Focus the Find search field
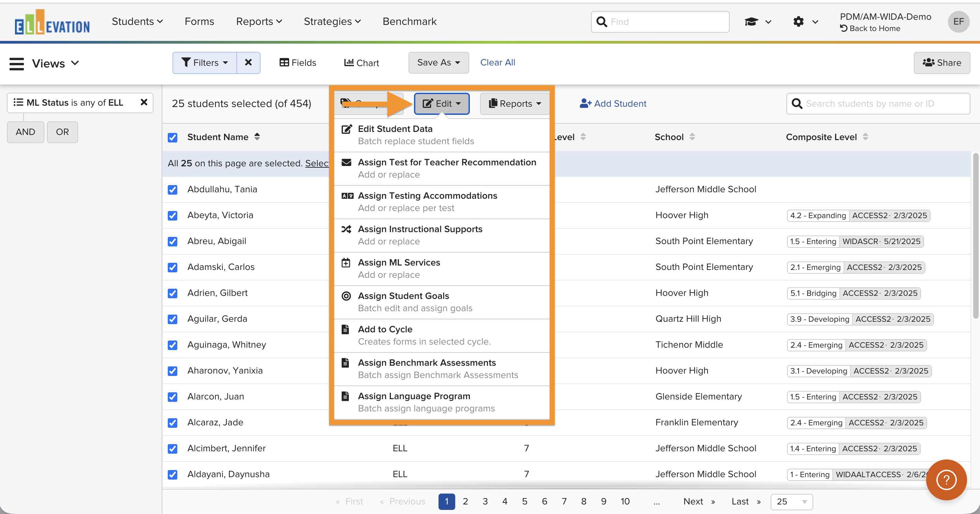 [x=660, y=22]
